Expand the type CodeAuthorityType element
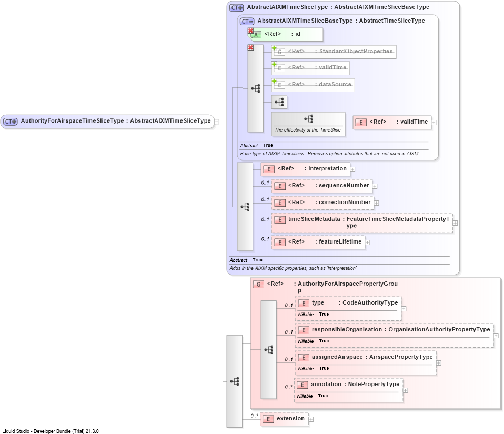This screenshot has width=504, height=434. [404, 309]
